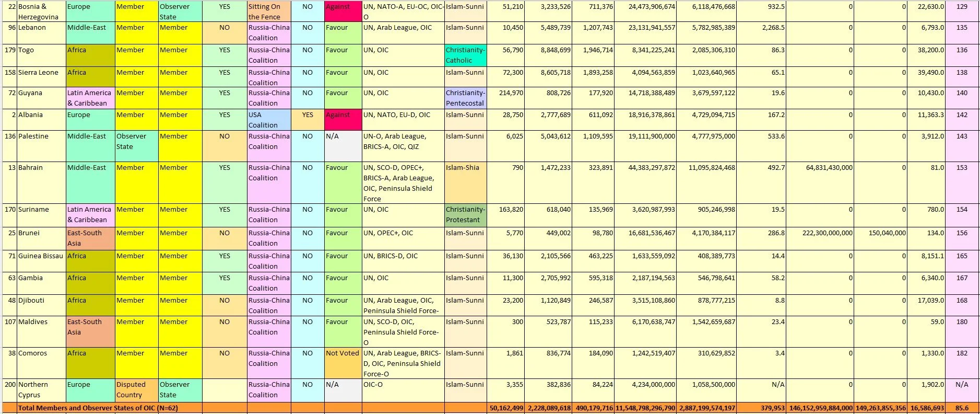This screenshot has width=980, height=414.
Task: Select 'UN-O, Arab League' memberships cell for Palestine
Action: point(403,146)
